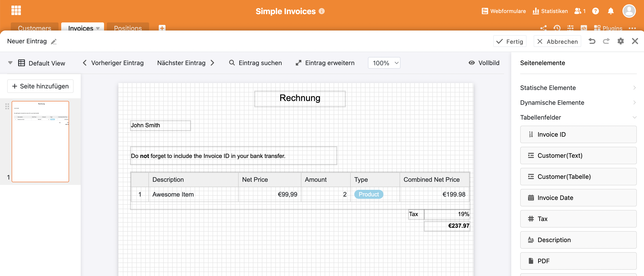Switch to the Positions tab
This screenshot has width=644, height=276.
(x=128, y=28)
